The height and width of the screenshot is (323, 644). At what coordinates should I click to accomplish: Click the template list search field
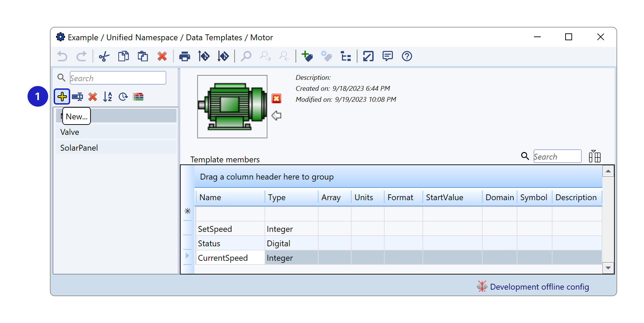(x=118, y=78)
